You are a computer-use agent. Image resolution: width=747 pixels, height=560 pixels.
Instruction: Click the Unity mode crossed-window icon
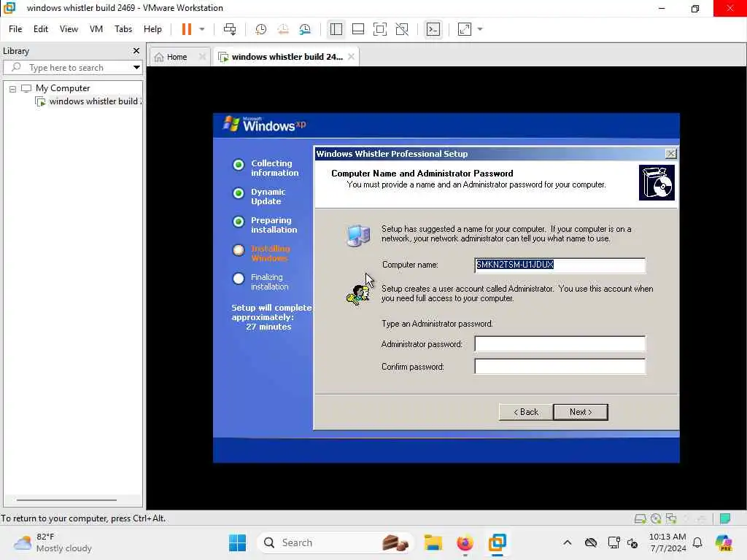pyautogui.click(x=402, y=29)
